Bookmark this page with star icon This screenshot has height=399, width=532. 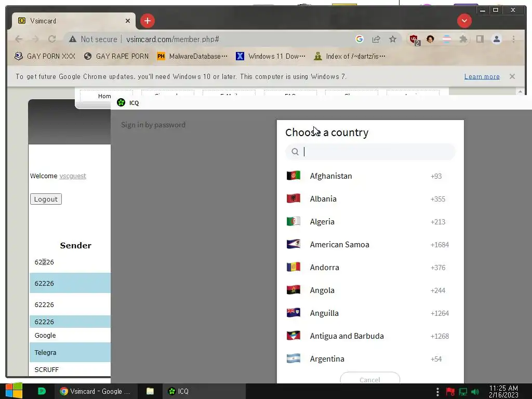[393, 39]
